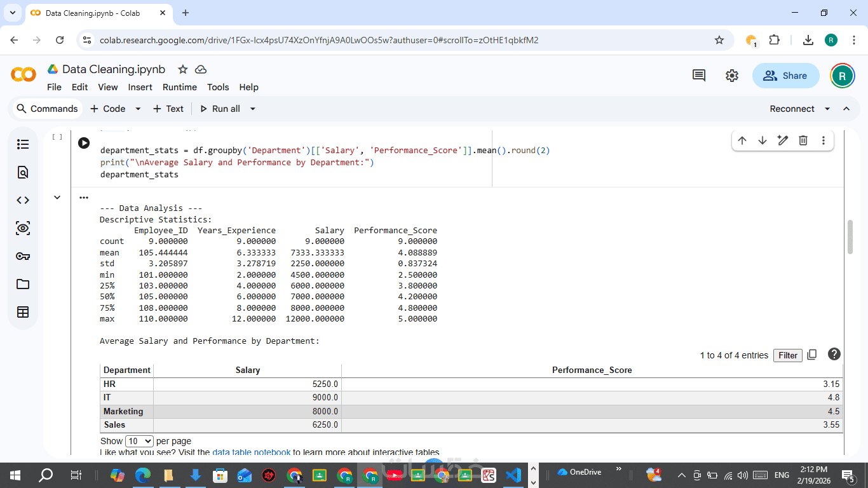
Task: Run the department_stats code cell
Action: coord(84,143)
